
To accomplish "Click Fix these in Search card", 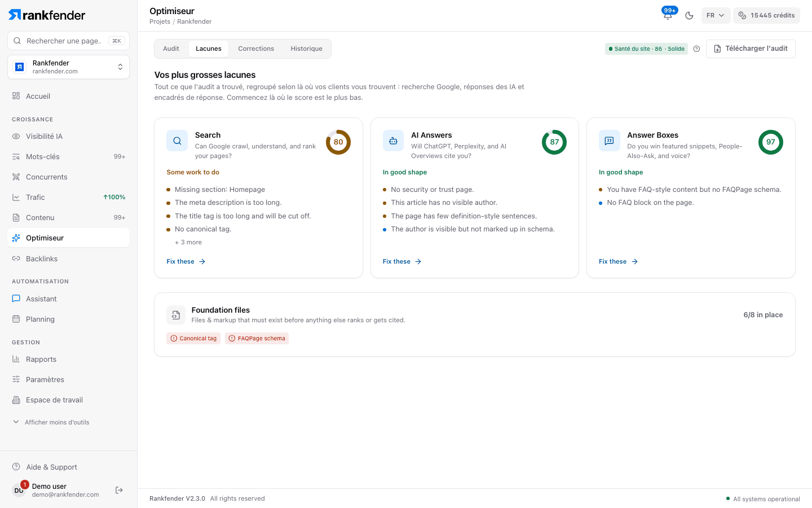I will [x=186, y=261].
